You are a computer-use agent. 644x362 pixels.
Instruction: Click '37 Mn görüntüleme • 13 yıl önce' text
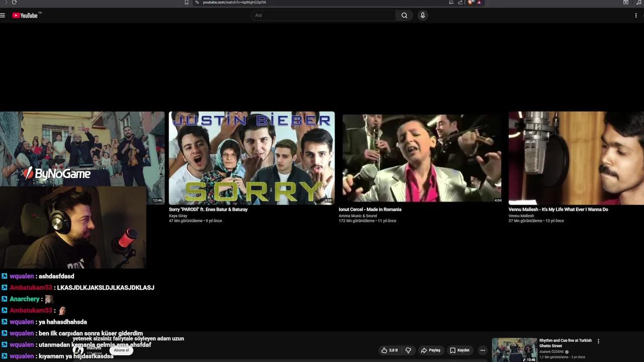click(x=536, y=221)
